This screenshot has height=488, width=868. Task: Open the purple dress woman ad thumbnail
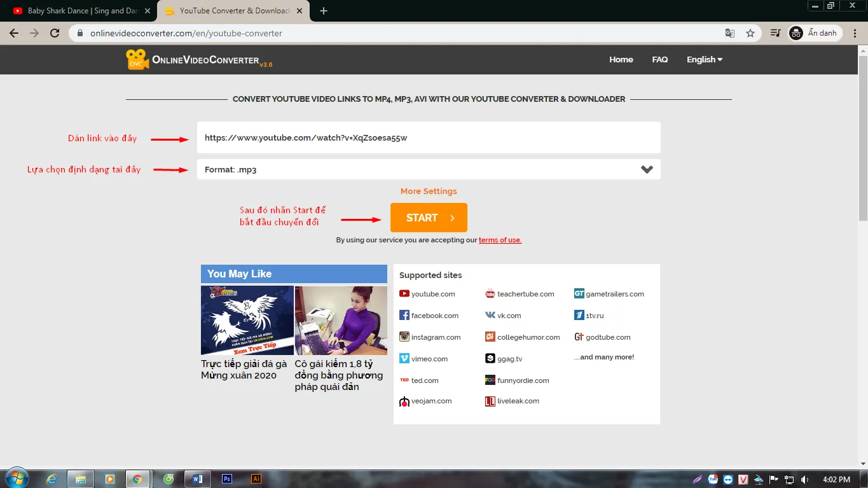[341, 320]
